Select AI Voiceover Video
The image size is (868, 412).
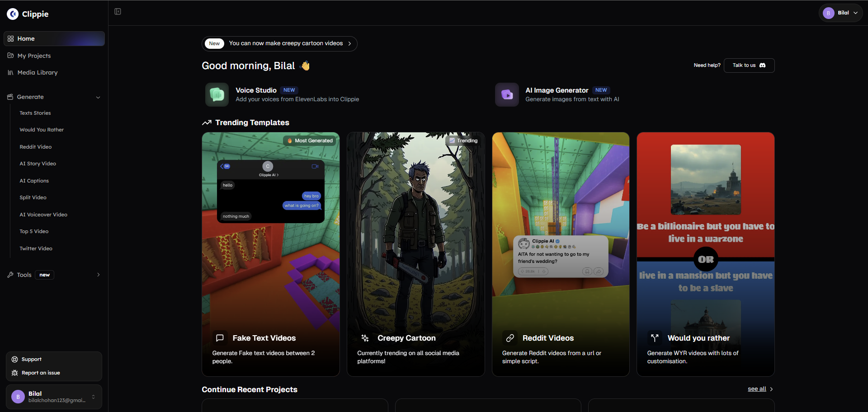(43, 215)
